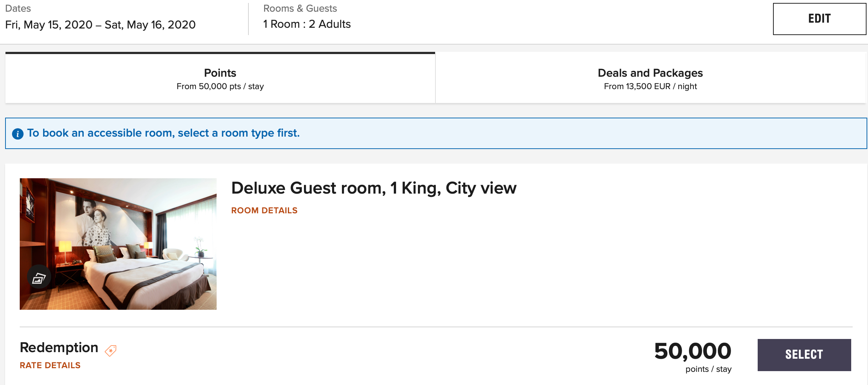
Task: Click the accessible room notice text
Action: (163, 133)
